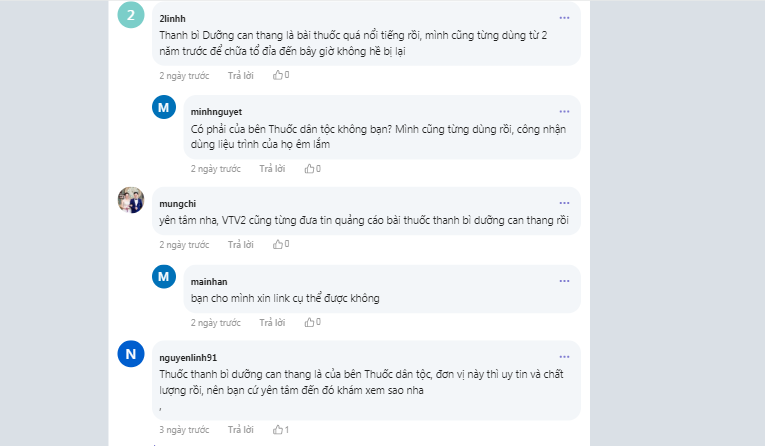This screenshot has height=446, width=768.
Task: Open the mainhan username profile
Action: click(209, 282)
